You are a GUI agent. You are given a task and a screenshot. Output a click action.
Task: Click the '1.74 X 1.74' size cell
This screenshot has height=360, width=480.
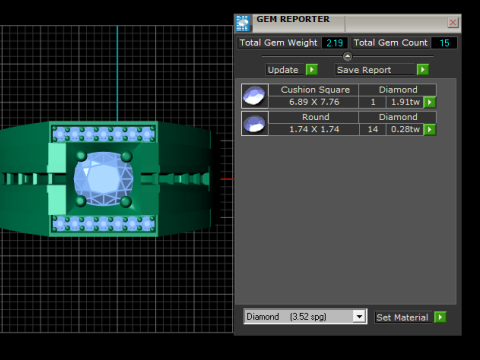[314, 129]
